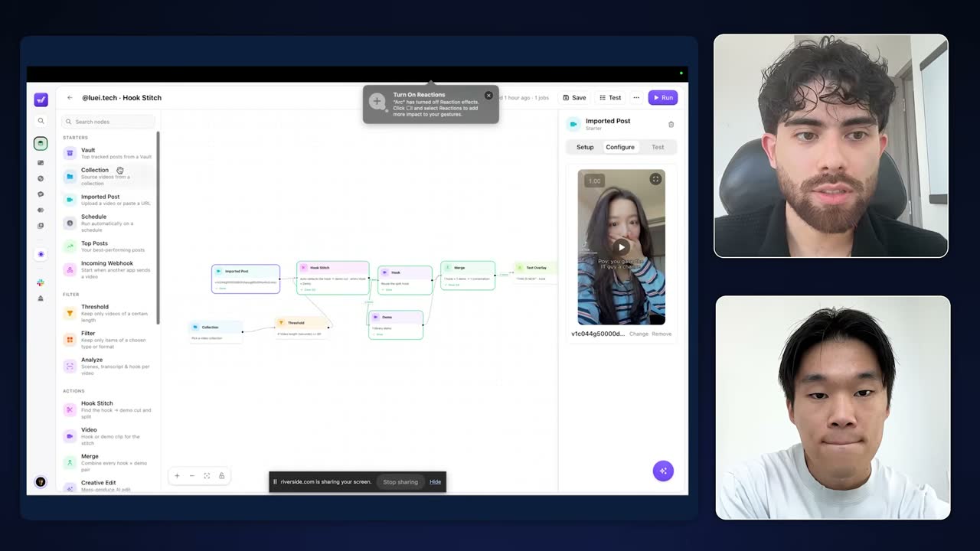
Task: Click the Threshold funnel icon in Filter
Action: (x=70, y=313)
